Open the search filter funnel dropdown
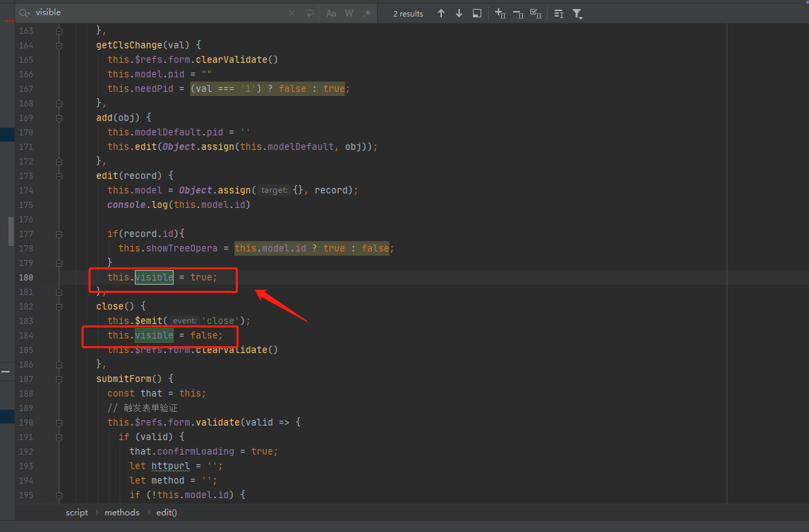The image size is (809, 532). click(x=577, y=13)
